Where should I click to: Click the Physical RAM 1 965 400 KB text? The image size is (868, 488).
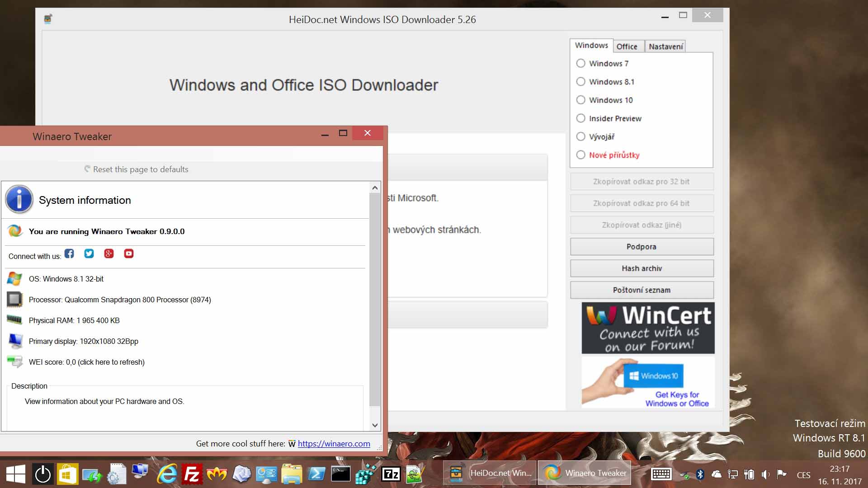(x=74, y=320)
